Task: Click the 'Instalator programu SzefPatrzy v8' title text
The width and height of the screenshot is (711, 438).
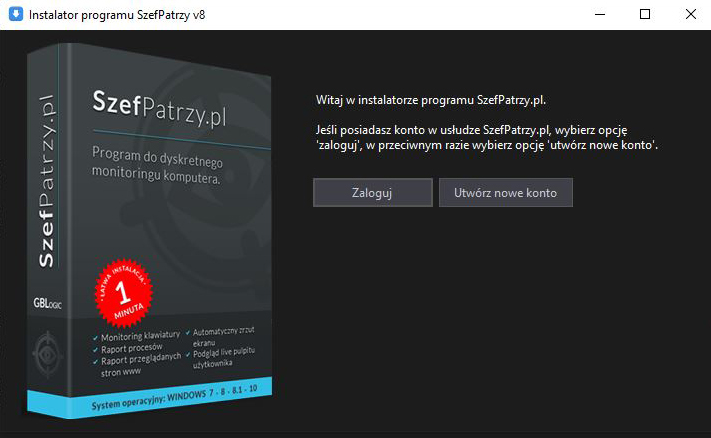Action: pyautogui.click(x=117, y=15)
